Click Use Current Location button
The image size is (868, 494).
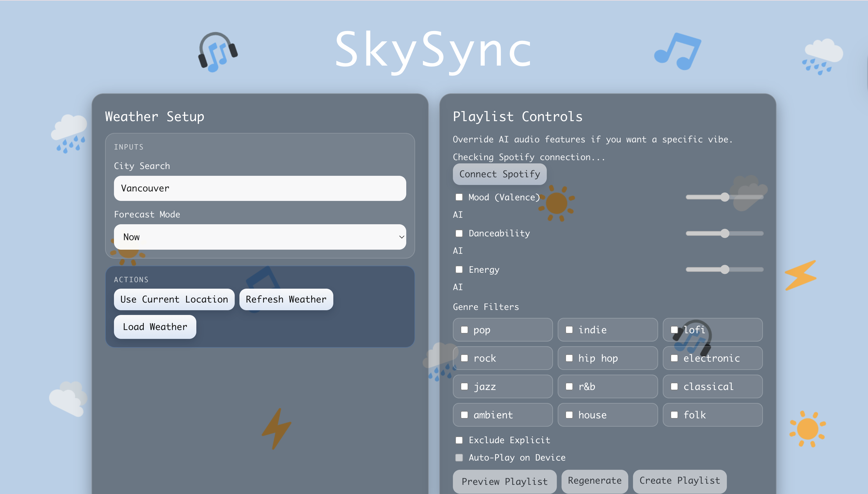pos(174,299)
